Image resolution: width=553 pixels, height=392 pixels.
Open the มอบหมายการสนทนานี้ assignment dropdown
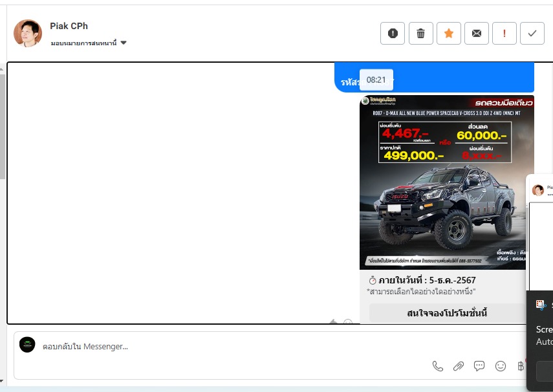89,43
